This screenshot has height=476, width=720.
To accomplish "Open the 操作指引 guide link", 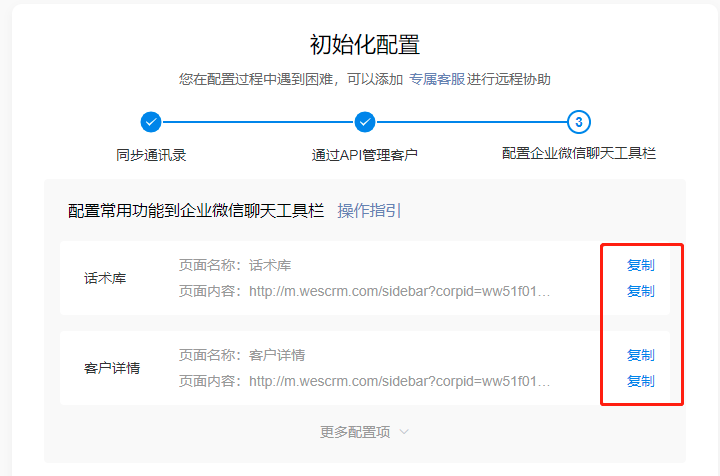I will [x=369, y=210].
